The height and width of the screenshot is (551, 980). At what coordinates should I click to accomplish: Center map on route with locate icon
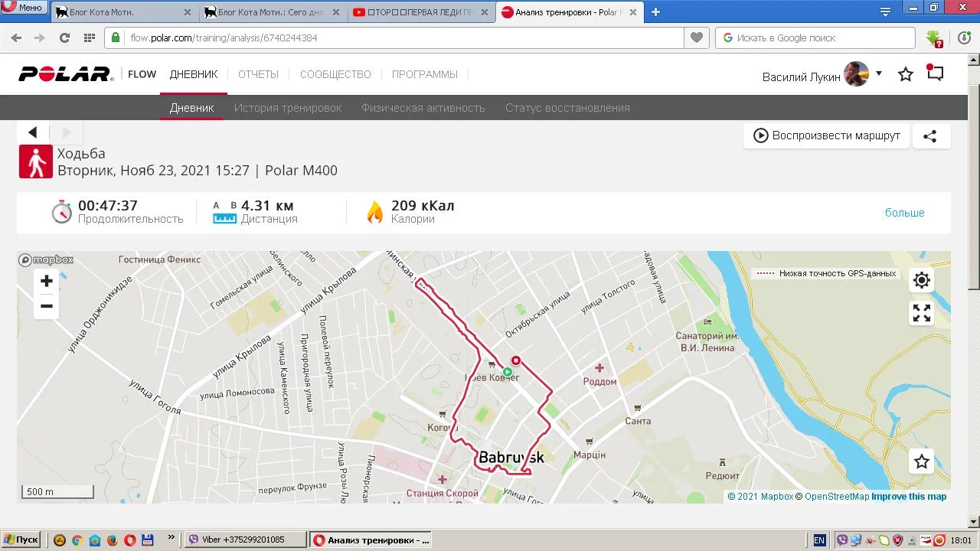(922, 280)
